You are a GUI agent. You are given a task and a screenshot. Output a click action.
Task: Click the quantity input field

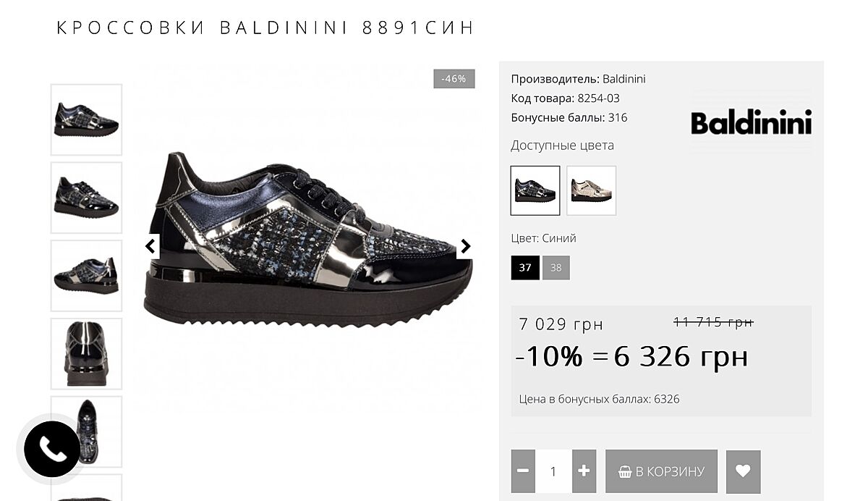(x=553, y=471)
